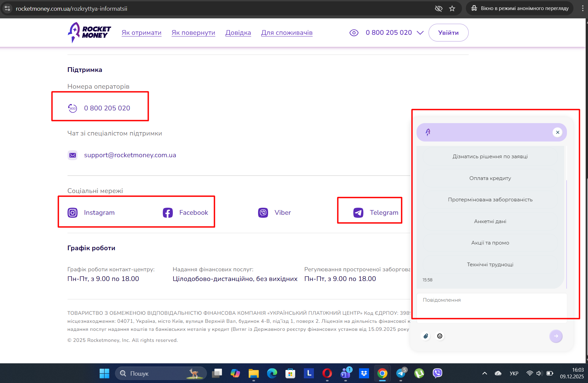Image resolution: width=588 pixels, height=383 pixels.
Task: Click the Viber icon in social networks
Action: [263, 213]
